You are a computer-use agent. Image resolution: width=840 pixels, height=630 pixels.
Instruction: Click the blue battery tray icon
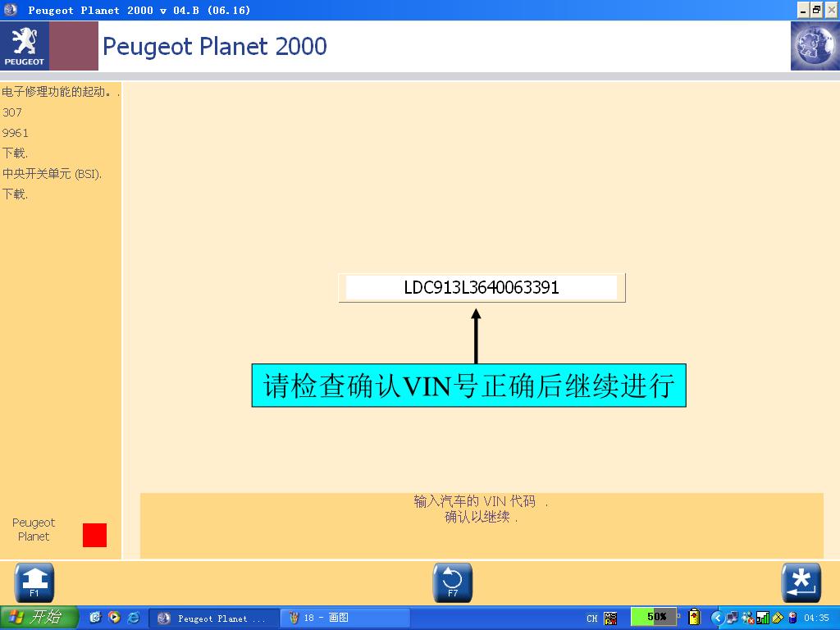(793, 619)
